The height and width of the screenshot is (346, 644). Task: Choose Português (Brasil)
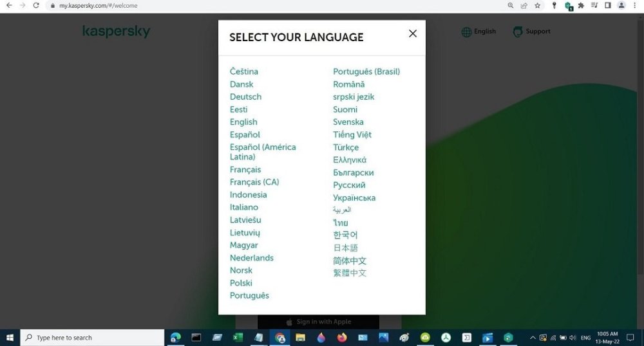[366, 72]
